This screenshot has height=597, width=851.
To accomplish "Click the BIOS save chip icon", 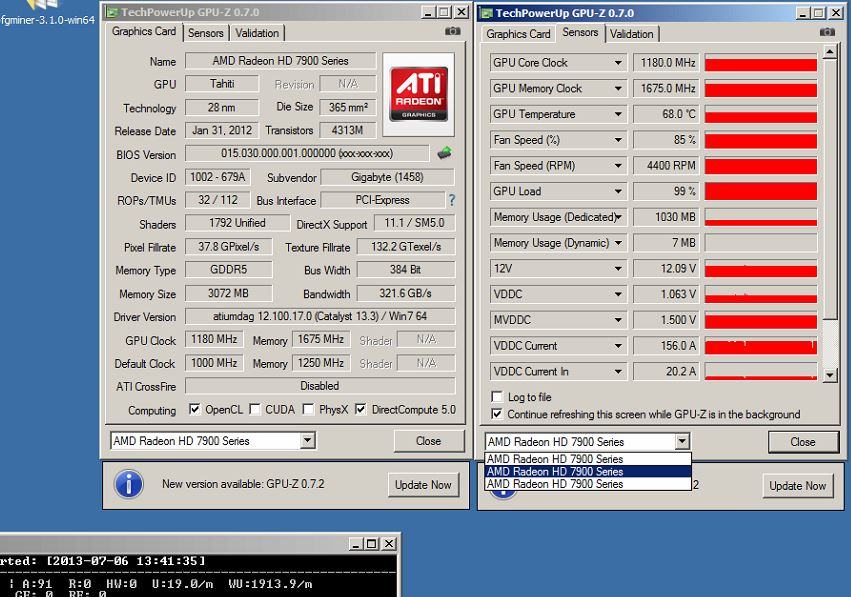I will [444, 153].
